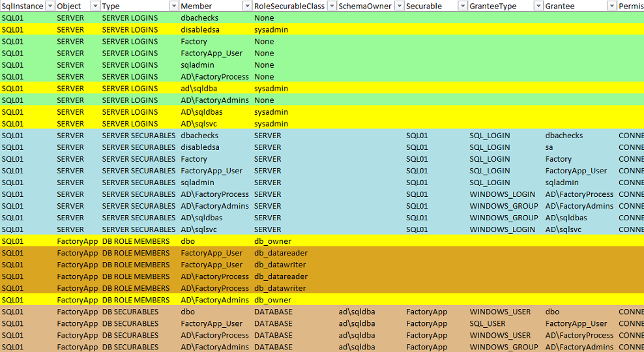The image size is (644, 352).
Task: Select db_datareader in the AD\FactoryProcess row
Action: (281, 276)
